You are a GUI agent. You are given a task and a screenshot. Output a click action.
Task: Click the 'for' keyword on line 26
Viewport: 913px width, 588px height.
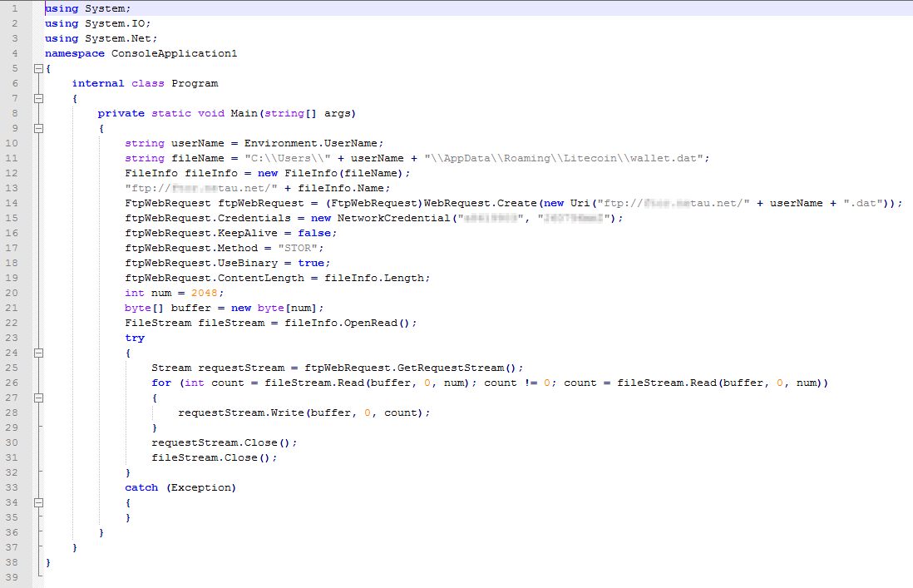(161, 383)
